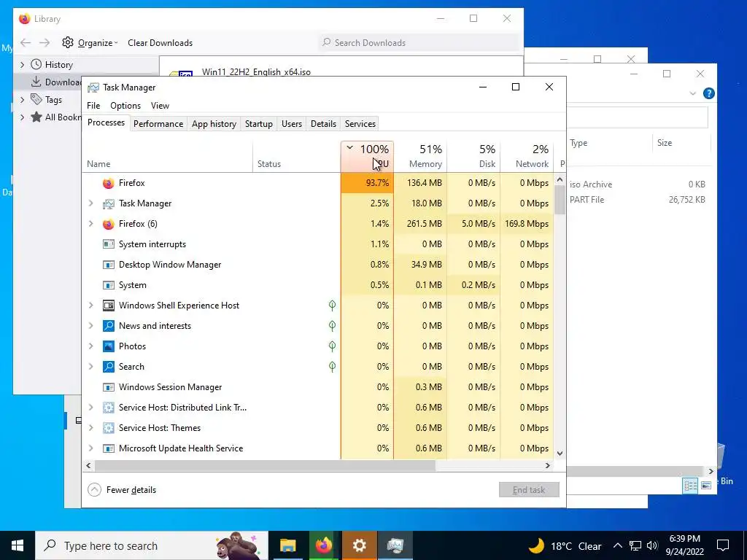Viewport: 747px width, 560px height.
Task: Open the File menu in Task Manager
Action: click(x=93, y=106)
